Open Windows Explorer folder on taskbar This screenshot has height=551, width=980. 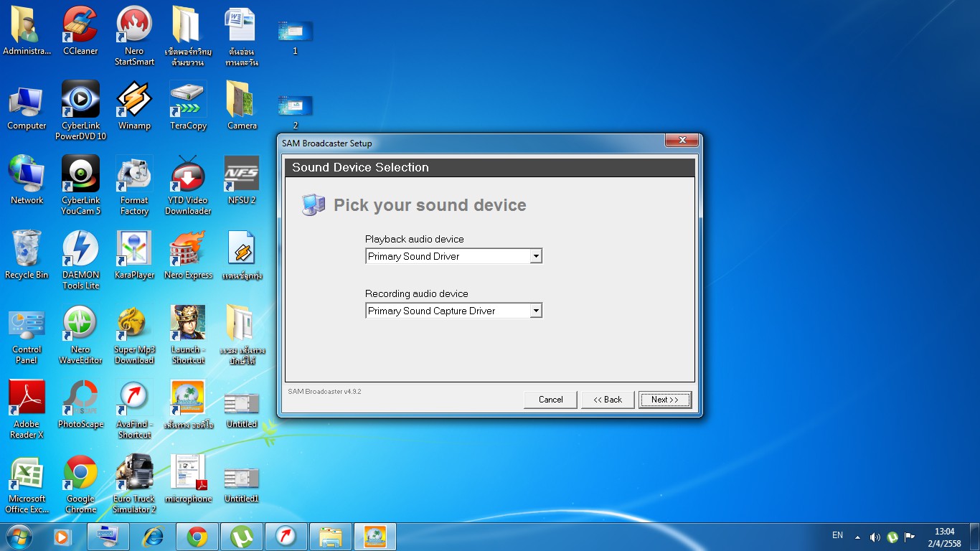point(331,537)
